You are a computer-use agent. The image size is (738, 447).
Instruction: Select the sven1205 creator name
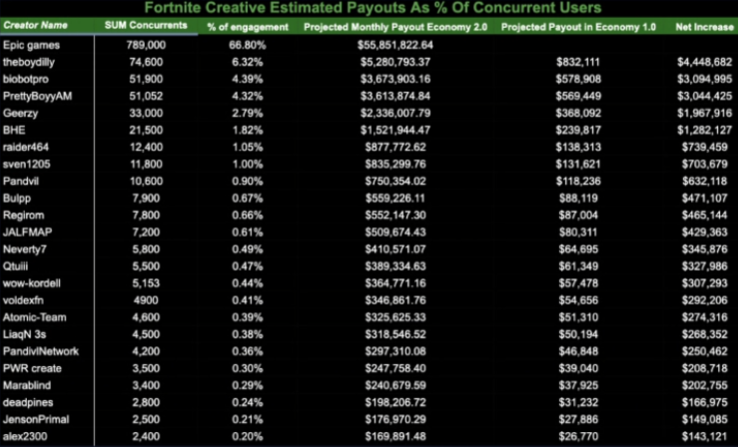click(26, 164)
